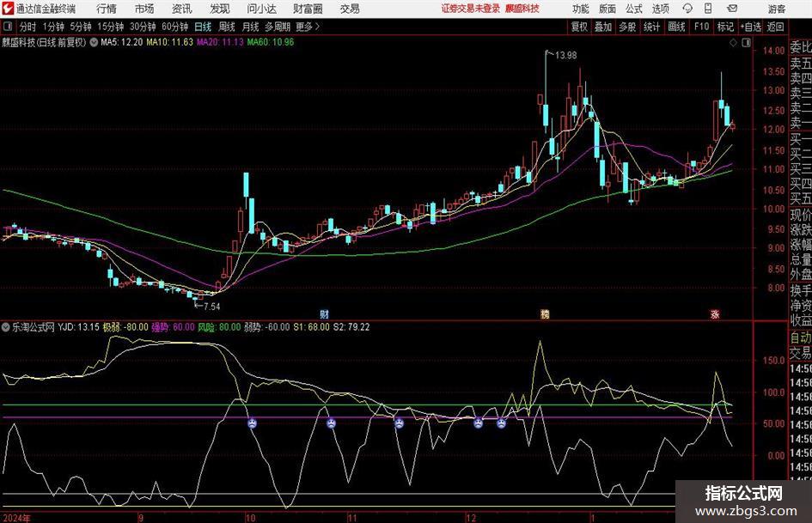This screenshot has height=523, width=812.
Task: Switch to 1分钟 period
Action: pos(53,27)
